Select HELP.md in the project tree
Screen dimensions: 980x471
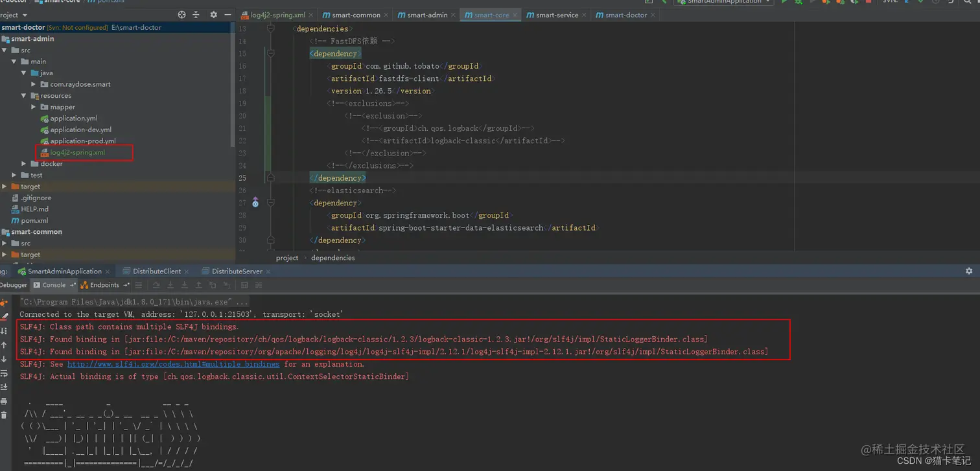pos(30,209)
